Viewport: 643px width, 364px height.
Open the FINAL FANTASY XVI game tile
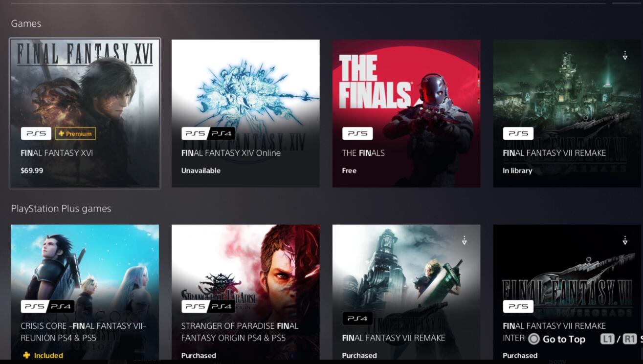85,113
